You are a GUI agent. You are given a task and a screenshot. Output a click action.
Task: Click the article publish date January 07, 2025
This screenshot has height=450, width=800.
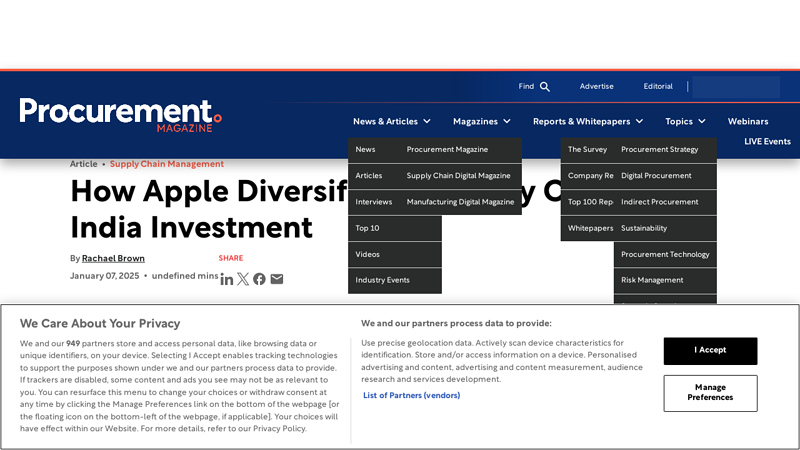(x=105, y=276)
